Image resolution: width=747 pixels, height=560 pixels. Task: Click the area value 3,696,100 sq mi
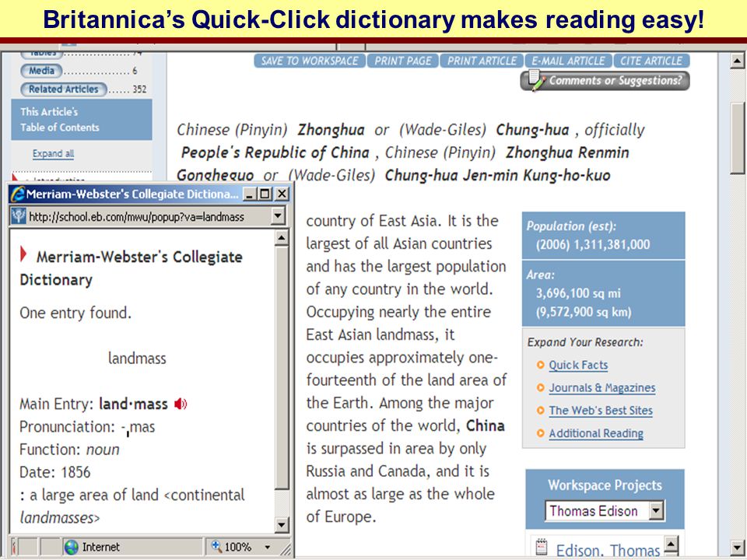point(578,293)
